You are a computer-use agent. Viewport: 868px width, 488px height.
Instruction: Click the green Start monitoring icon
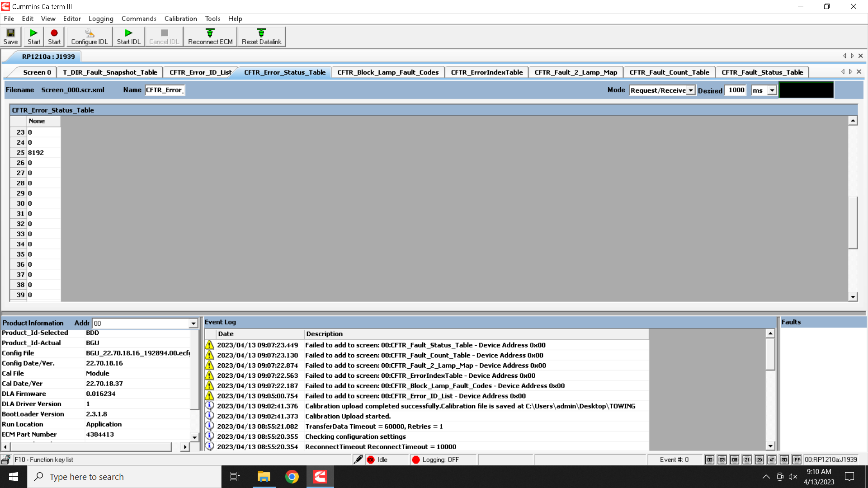coord(33,37)
